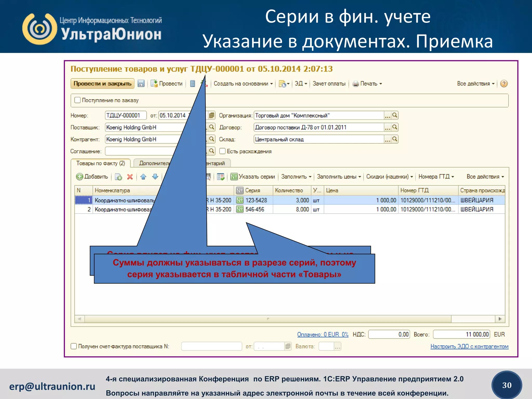Open Поставщик field magnifier icon
532x399 pixels.
pos(212,127)
